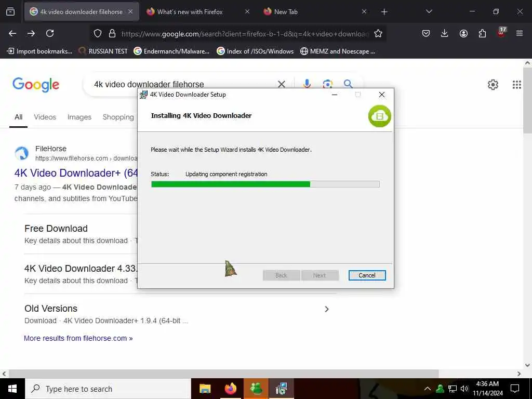
Task: Click the green people app taskbar icon
Action: pos(256,389)
